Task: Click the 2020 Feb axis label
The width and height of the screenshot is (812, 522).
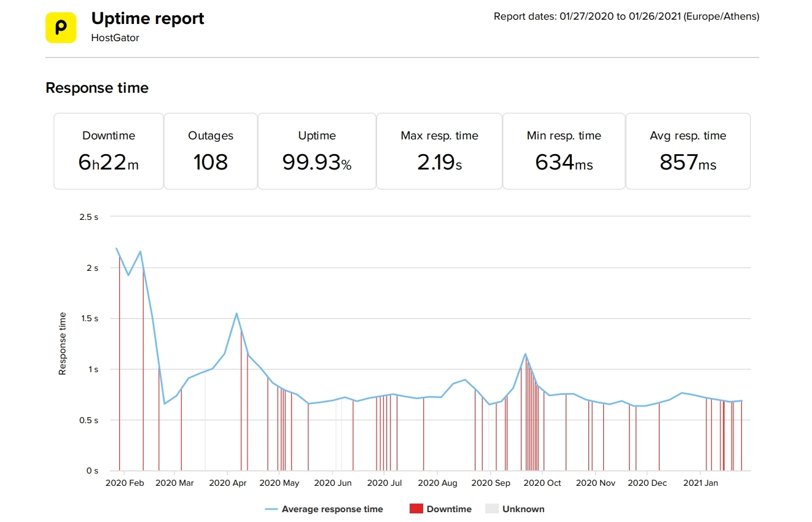Action: point(125,483)
